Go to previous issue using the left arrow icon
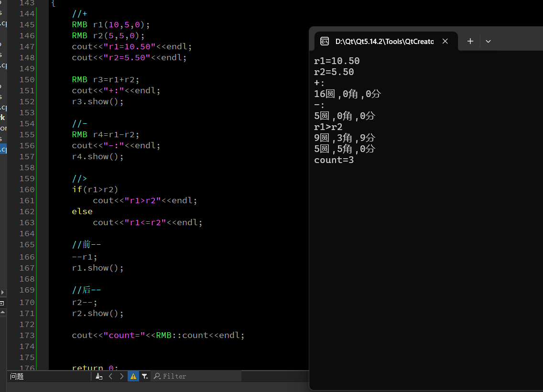 [110, 376]
